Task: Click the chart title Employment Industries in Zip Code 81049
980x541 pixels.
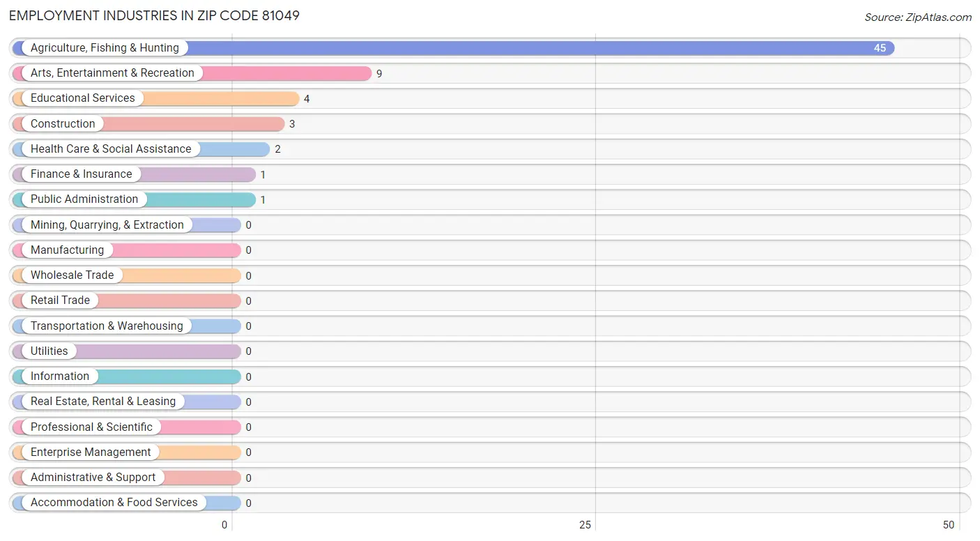Action: pyautogui.click(x=154, y=15)
